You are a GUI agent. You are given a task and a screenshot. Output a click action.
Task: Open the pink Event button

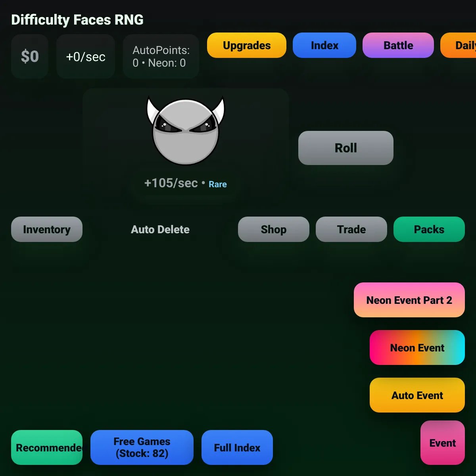443,443
